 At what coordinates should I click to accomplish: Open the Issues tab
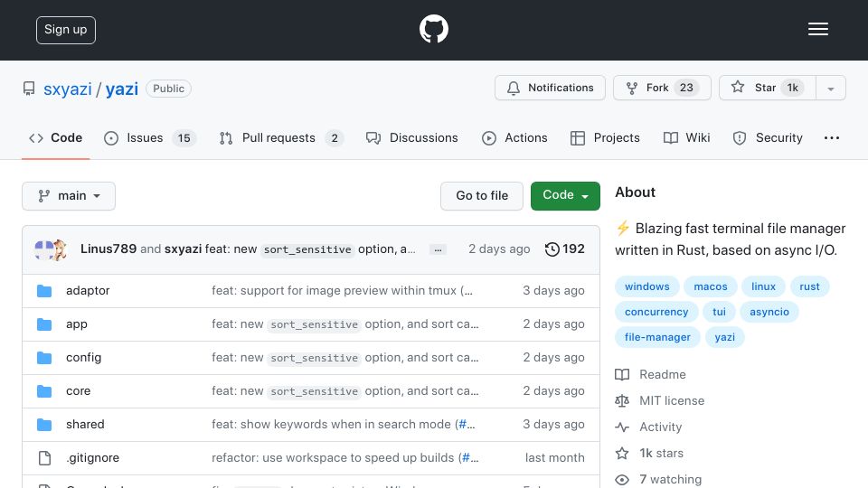click(x=150, y=137)
